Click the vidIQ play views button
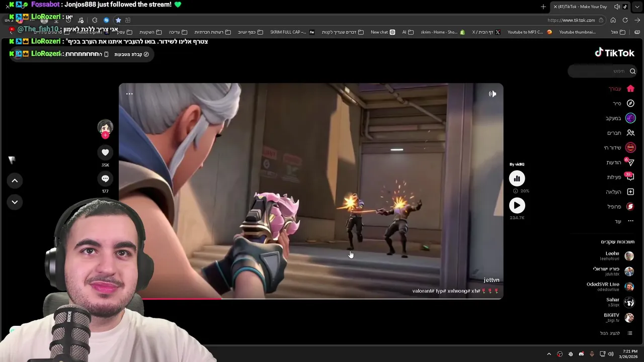 tap(517, 205)
